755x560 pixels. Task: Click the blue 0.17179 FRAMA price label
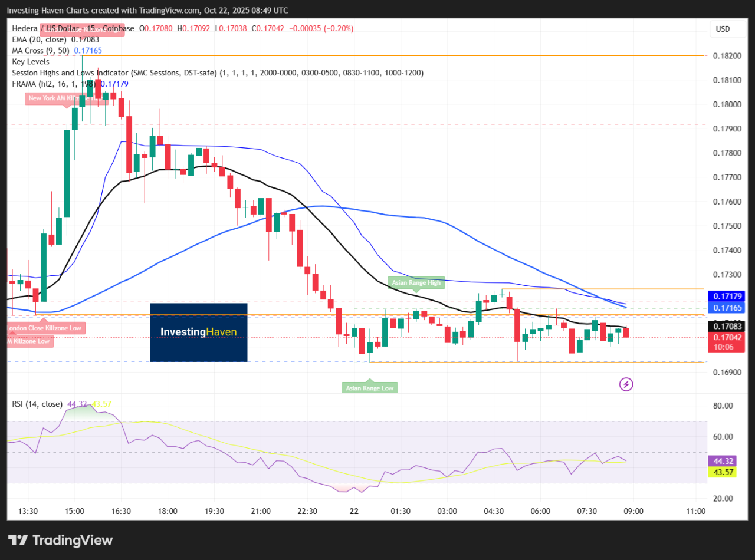723,296
